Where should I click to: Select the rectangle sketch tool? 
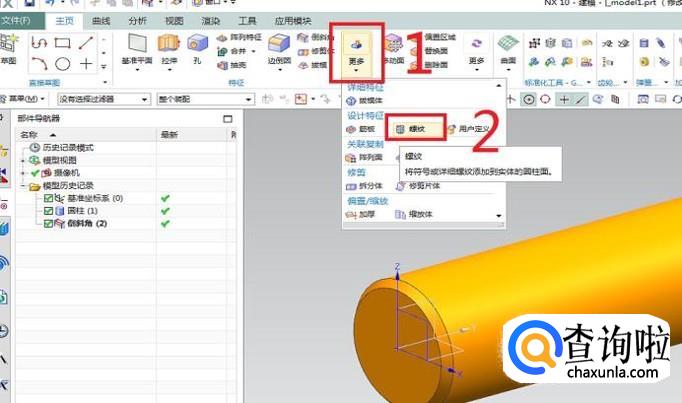point(63,43)
